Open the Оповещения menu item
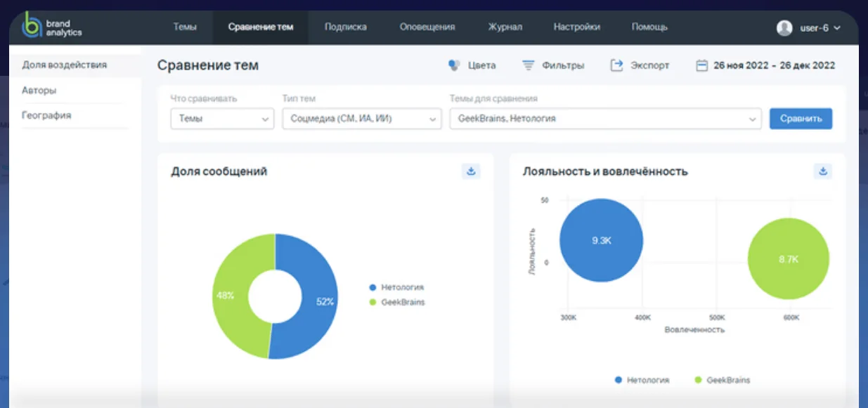Viewport: 868px width, 408px height. tap(427, 27)
